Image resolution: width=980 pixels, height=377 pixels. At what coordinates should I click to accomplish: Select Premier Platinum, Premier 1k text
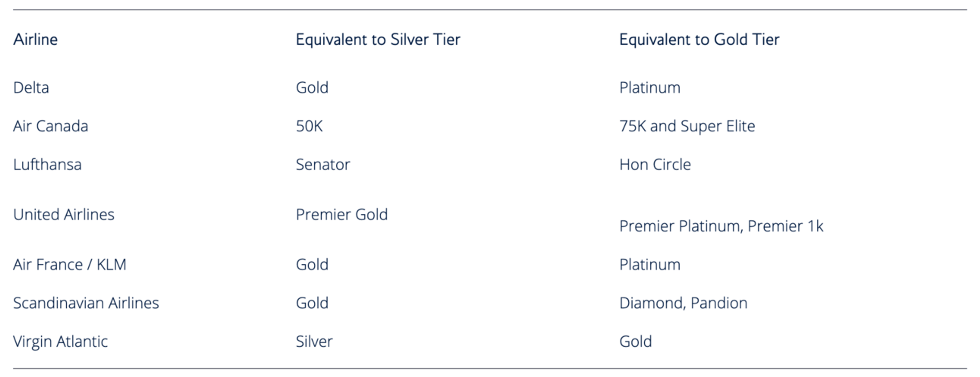721,226
